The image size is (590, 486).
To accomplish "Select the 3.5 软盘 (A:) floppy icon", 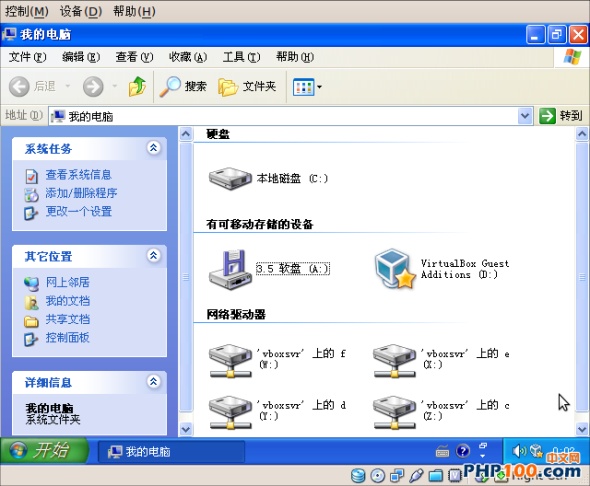I will coord(230,269).
